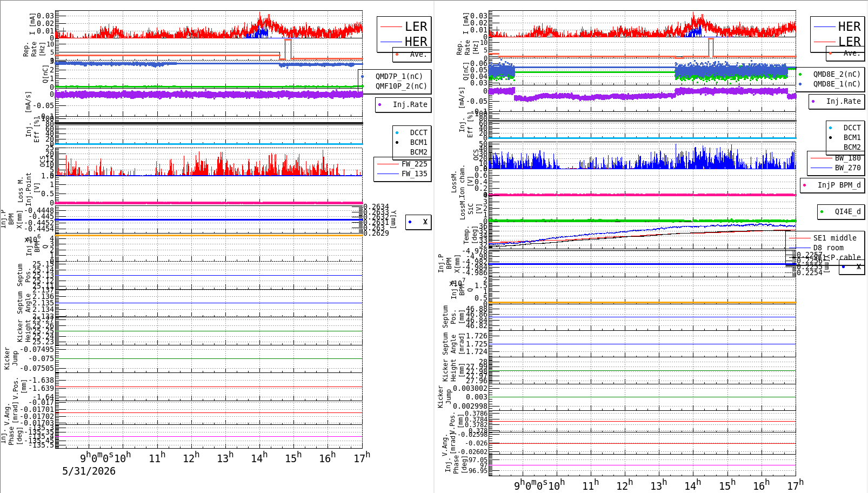This screenshot has height=493, width=868.
Task: Click green marker beside QMD8E_2(nC)
Action: [x=800, y=74]
